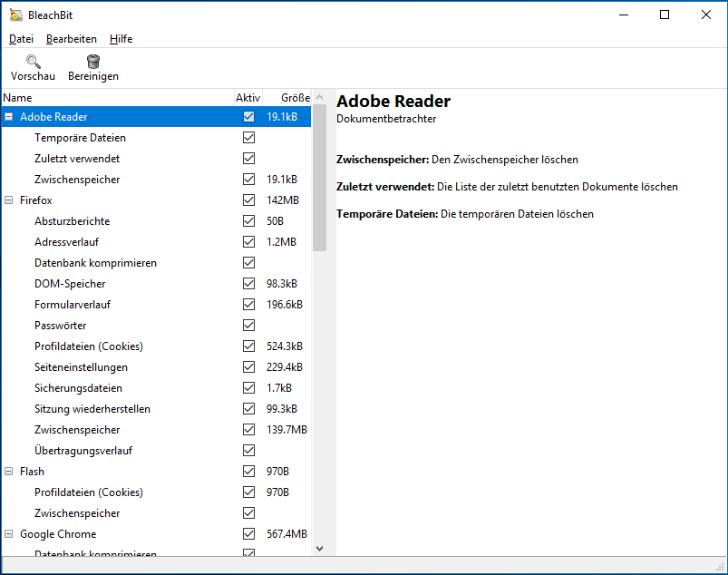Viewport: 728px width, 575px height.
Task: Toggle the Formularverlauf checkbox
Action: click(x=248, y=305)
